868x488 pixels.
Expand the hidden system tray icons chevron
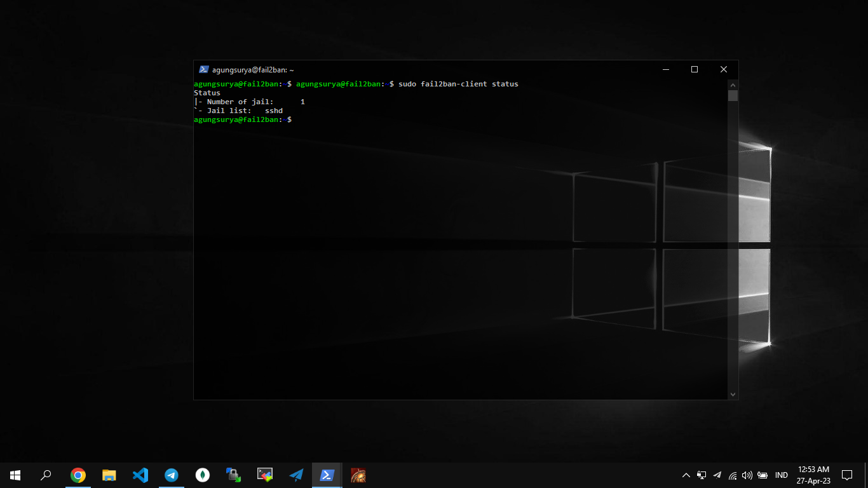(x=686, y=475)
